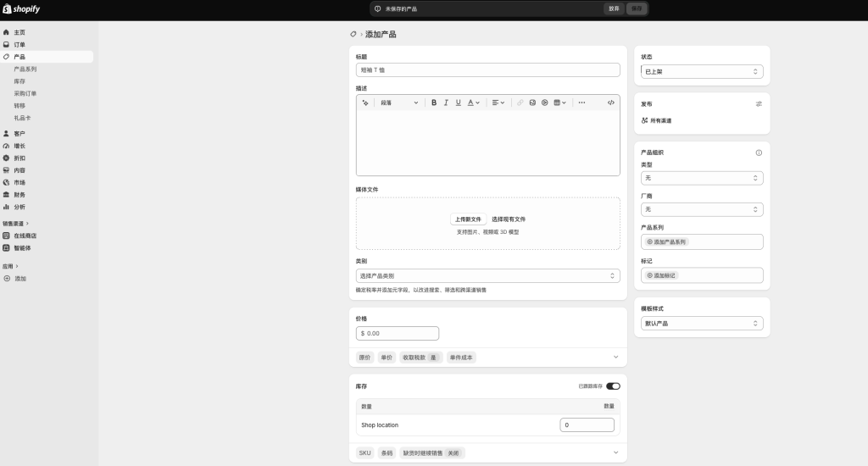Viewport: 868px width, 466px height.
Task: Open 产品系列 sub-item in the sidebar
Action: pos(25,69)
